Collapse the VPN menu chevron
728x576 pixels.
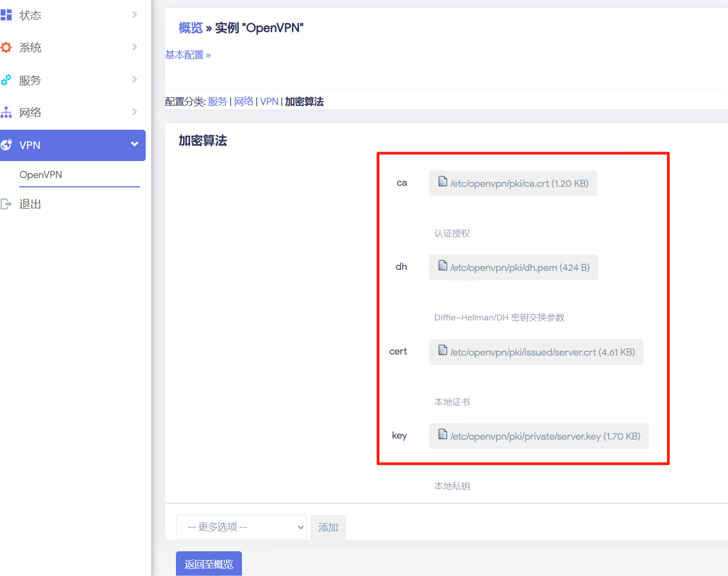(x=135, y=145)
